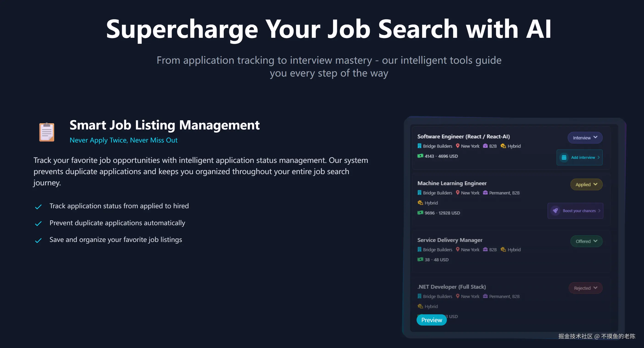The height and width of the screenshot is (348, 644).
Task: Click Never Apply Twice, Never Miss Out tagline
Action: point(123,140)
